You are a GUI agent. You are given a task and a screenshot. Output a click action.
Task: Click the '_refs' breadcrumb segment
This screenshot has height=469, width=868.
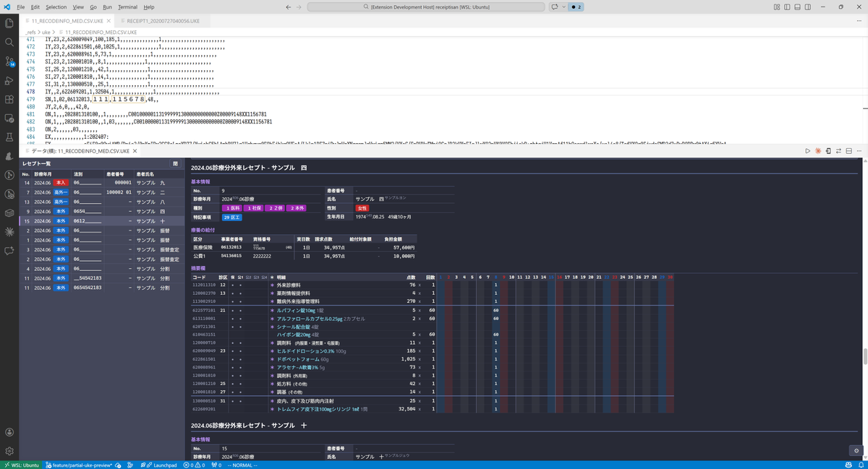point(30,33)
